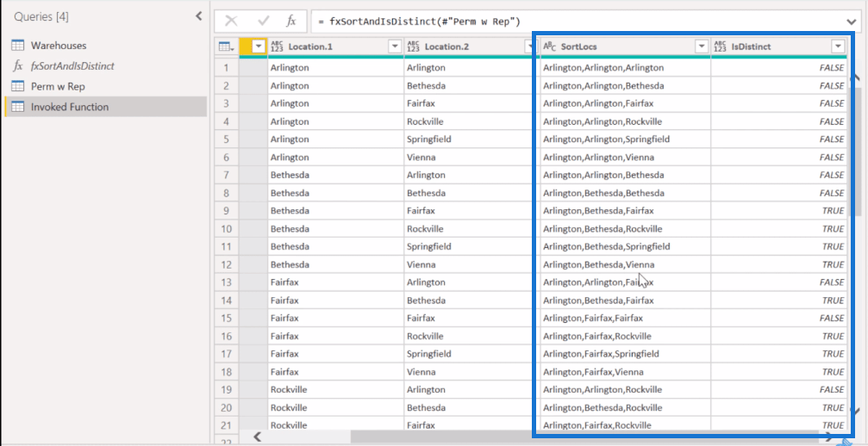Expand the formula bar with the down chevron

[x=852, y=22]
